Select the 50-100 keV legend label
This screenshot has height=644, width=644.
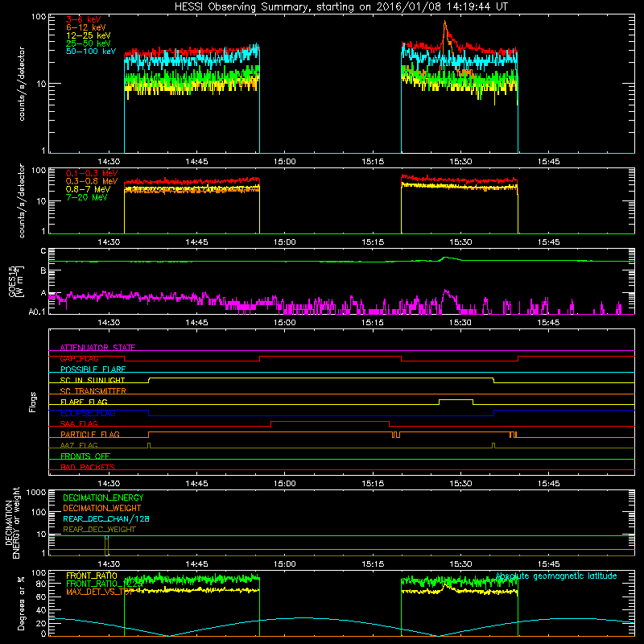[x=91, y=52]
